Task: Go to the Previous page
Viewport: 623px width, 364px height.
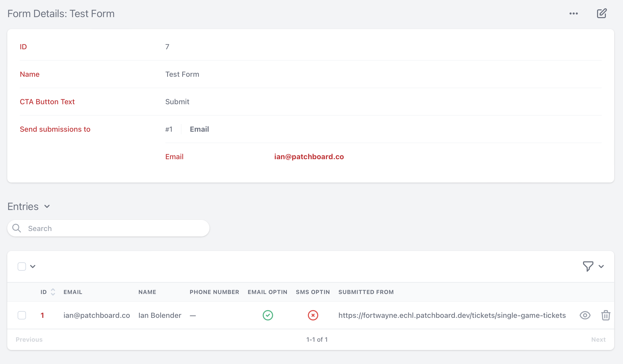Action: [x=29, y=339]
